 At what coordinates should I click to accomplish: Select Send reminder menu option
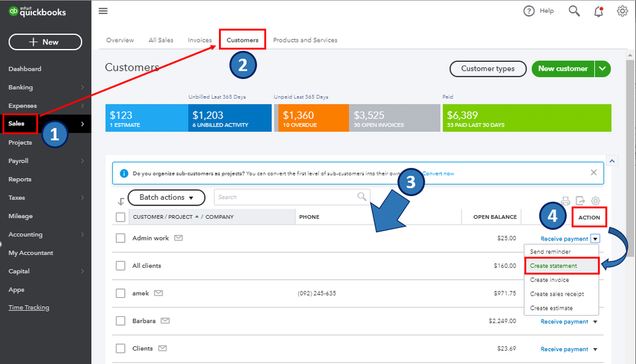pos(562,251)
